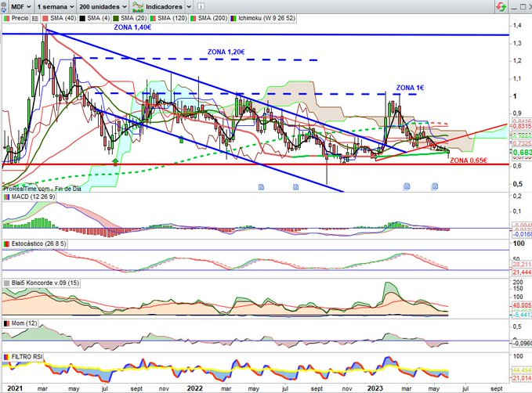Viewport: 532px width, 393px height.
Task: Click the blue event marker near August 2022
Action: point(295,187)
